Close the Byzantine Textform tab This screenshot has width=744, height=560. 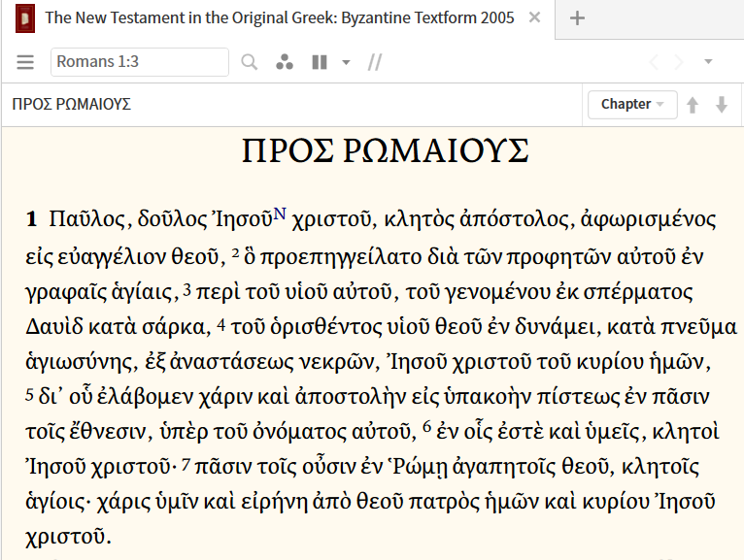[535, 17]
